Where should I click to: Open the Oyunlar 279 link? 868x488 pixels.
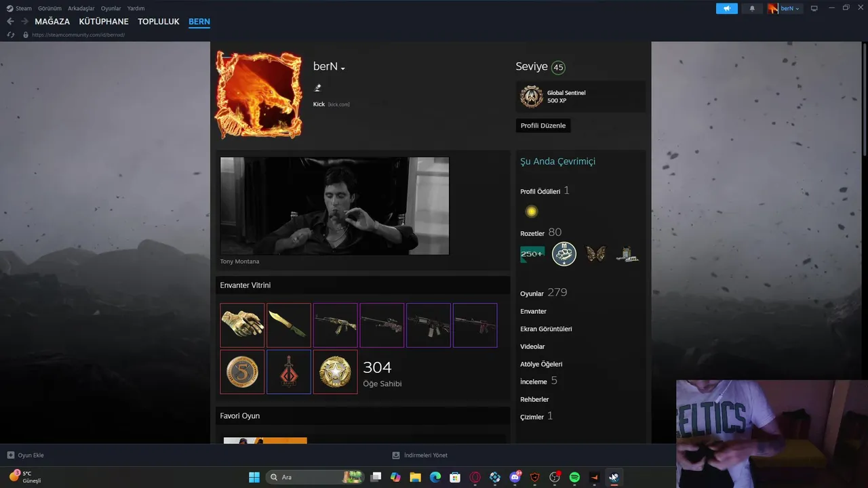tap(543, 293)
